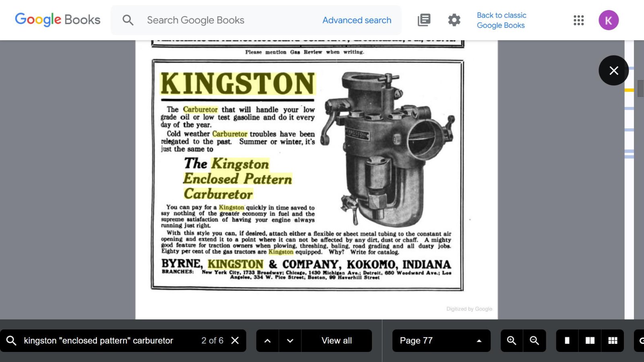Open My library icon
This screenshot has width=644, height=362.
click(x=424, y=20)
